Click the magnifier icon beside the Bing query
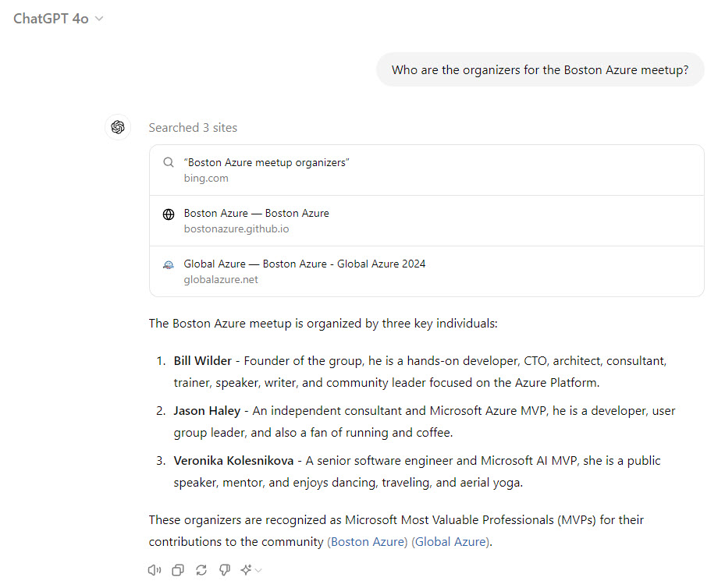 click(x=169, y=162)
